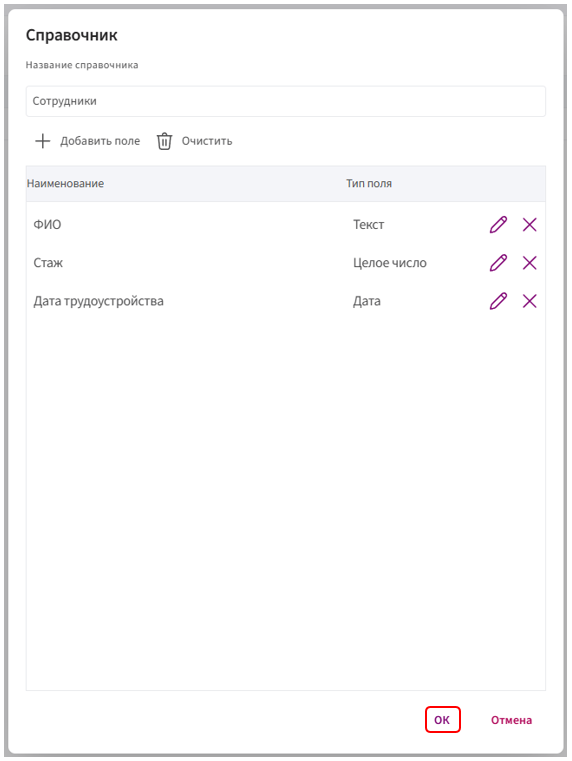Image resolution: width=572 pixels, height=761 pixels.
Task: Click the Добавить поле label
Action: tap(100, 141)
